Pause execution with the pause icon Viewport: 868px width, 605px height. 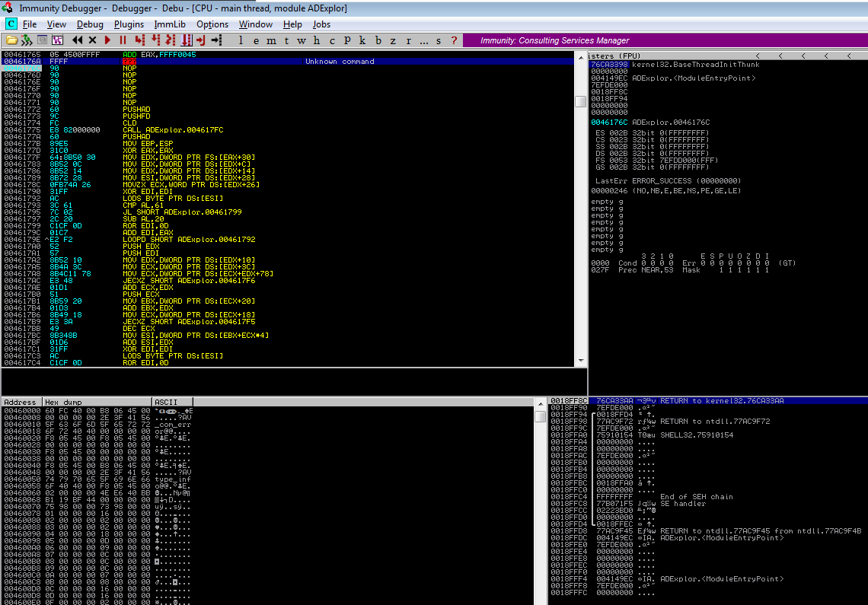click(122, 40)
